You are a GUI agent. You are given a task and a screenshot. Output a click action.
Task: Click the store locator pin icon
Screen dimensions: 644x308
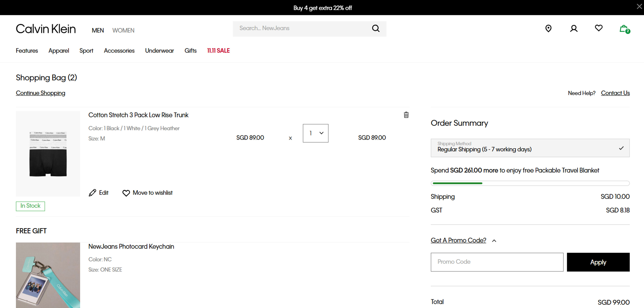[x=548, y=29]
